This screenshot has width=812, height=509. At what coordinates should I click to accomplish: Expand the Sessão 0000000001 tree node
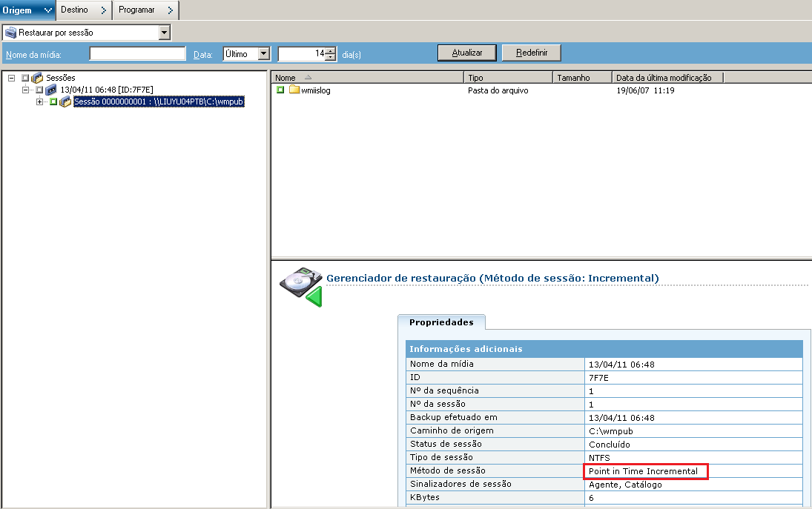point(40,102)
